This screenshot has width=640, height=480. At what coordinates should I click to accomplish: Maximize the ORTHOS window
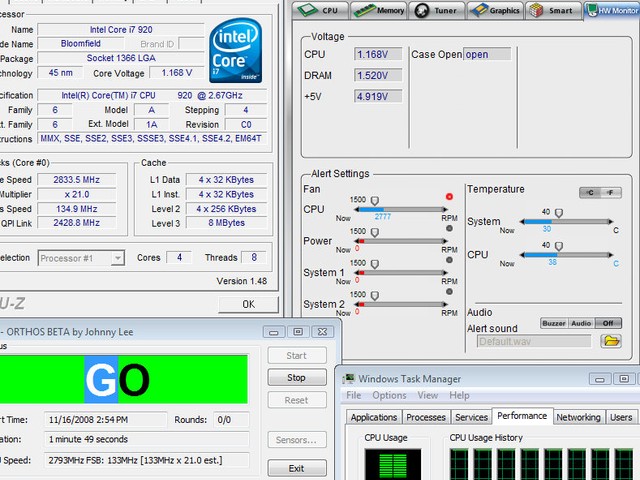(x=298, y=332)
